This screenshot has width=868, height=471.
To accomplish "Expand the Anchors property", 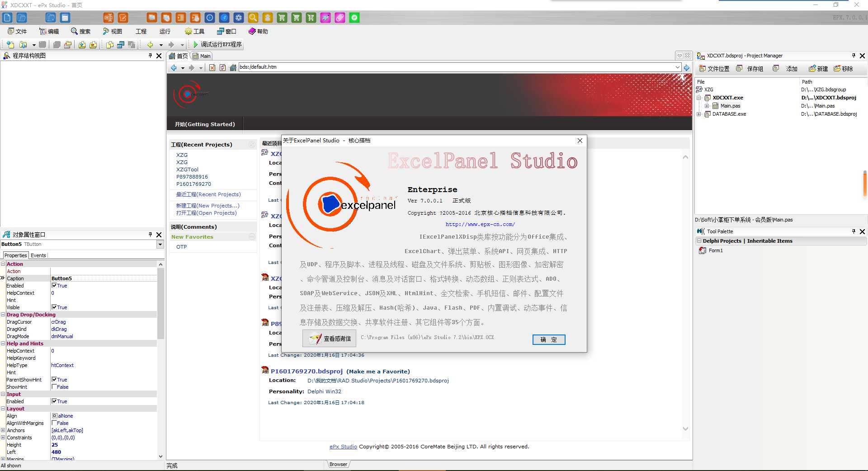I will click(x=3, y=430).
